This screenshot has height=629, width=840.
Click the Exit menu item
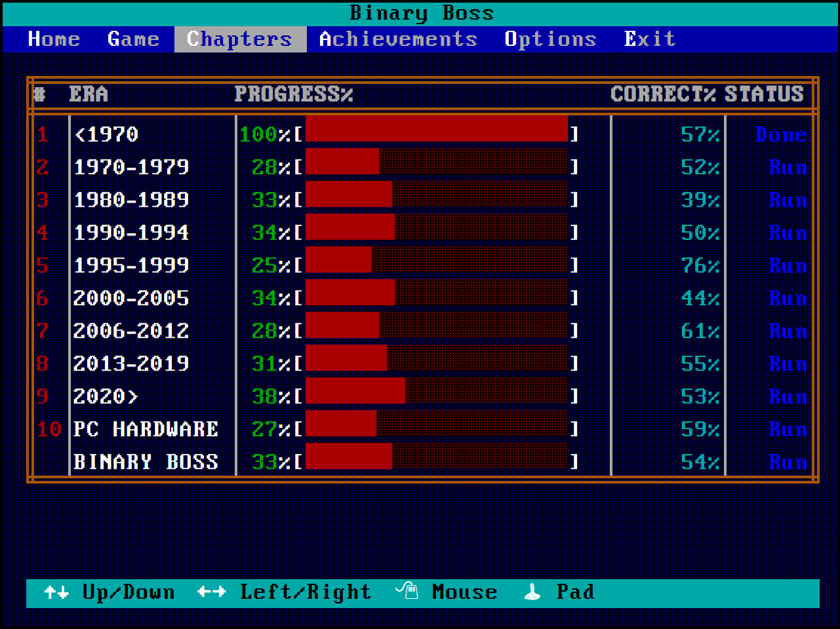click(x=649, y=39)
